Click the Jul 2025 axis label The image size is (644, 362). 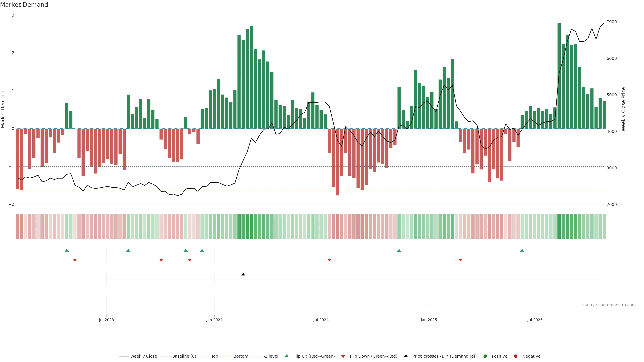(x=535, y=320)
